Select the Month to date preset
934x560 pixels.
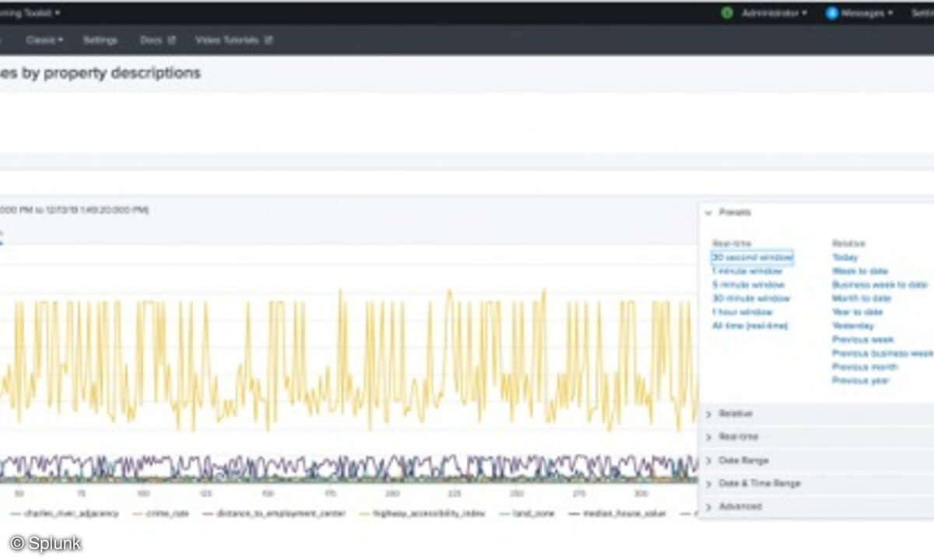862,299
